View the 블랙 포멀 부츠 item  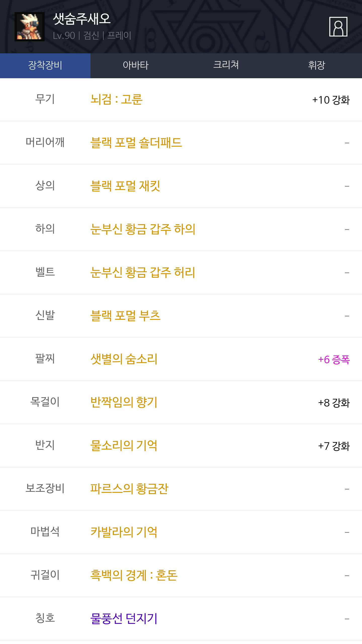[125, 316]
